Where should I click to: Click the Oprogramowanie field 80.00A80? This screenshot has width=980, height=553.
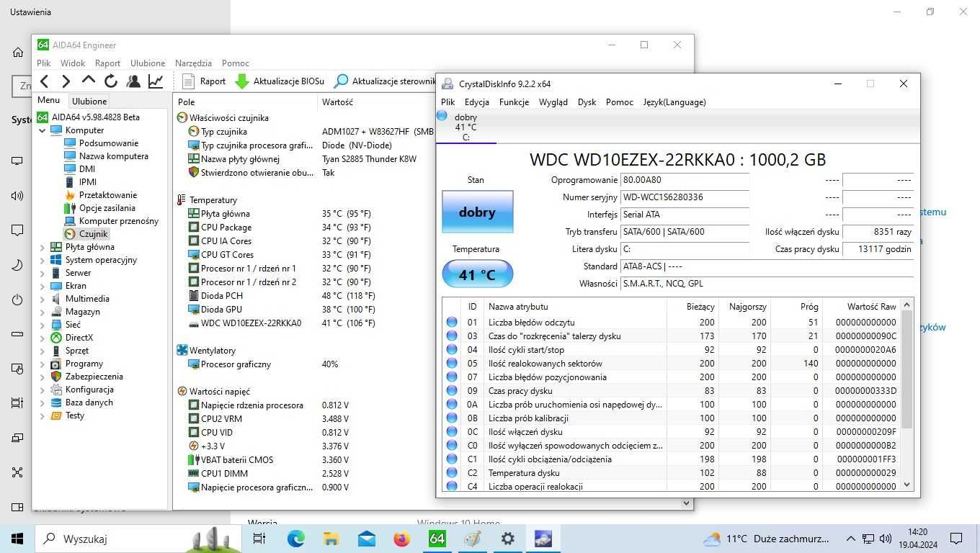(x=685, y=180)
